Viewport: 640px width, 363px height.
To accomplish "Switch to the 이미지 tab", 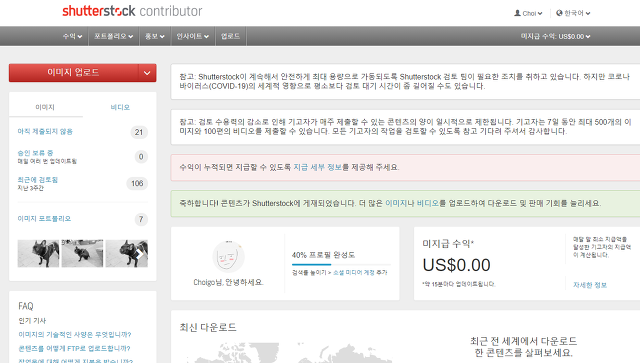I will [x=45, y=107].
